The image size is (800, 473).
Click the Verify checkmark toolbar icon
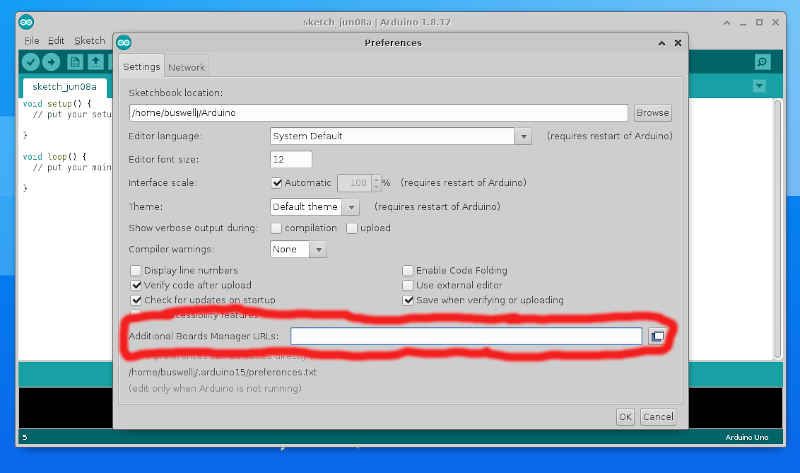(x=31, y=62)
